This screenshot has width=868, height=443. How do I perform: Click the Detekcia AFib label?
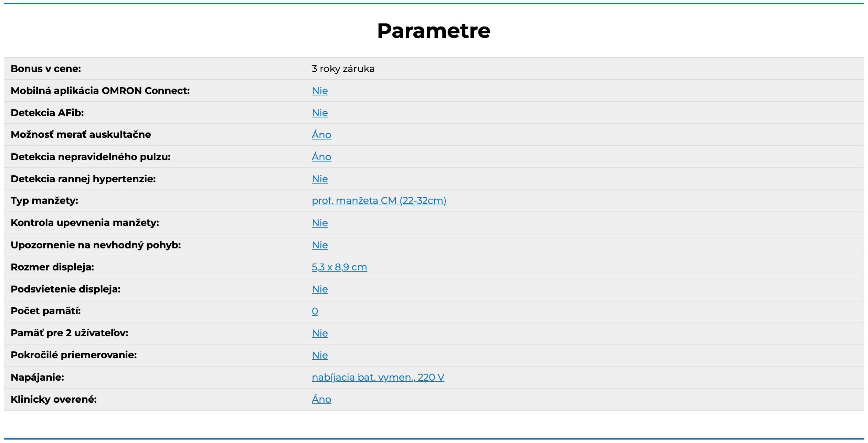pos(47,113)
